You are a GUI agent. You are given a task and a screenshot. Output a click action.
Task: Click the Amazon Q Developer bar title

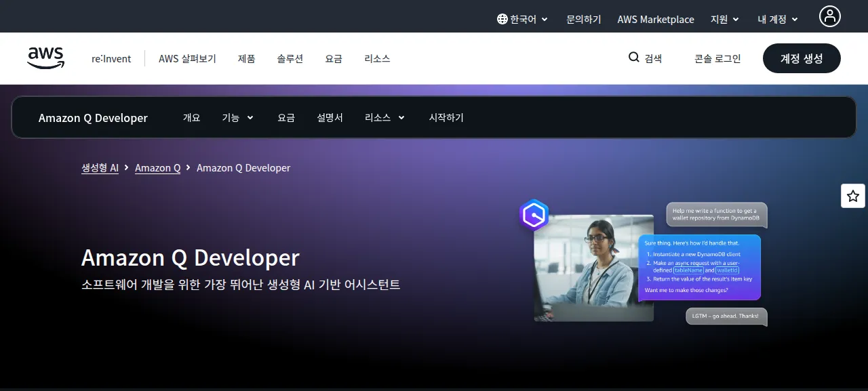tap(93, 118)
